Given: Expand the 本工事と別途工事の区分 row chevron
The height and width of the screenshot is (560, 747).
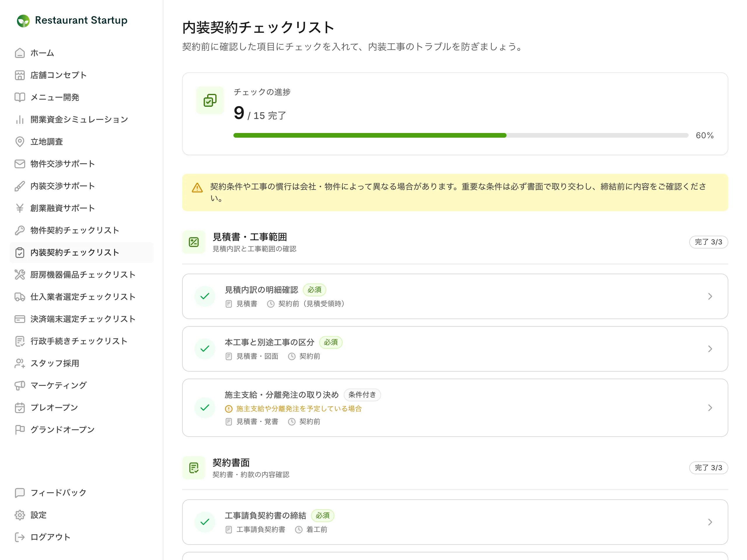Looking at the screenshot, I should tap(710, 349).
